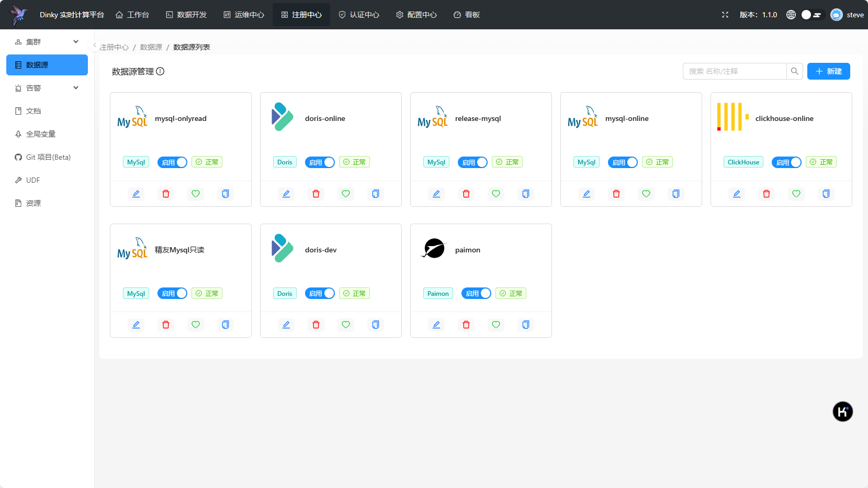The height and width of the screenshot is (488, 868).
Task: Collapse the sidebar with the arrow
Action: 95,46
